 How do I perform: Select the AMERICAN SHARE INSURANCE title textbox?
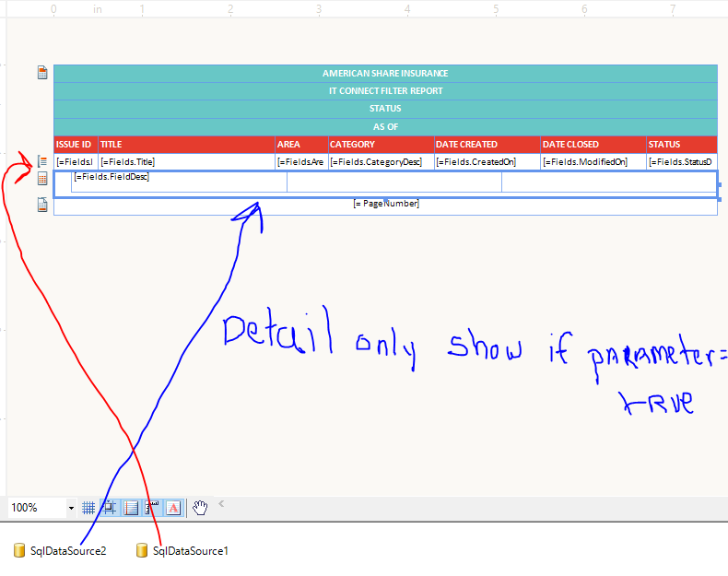point(385,74)
